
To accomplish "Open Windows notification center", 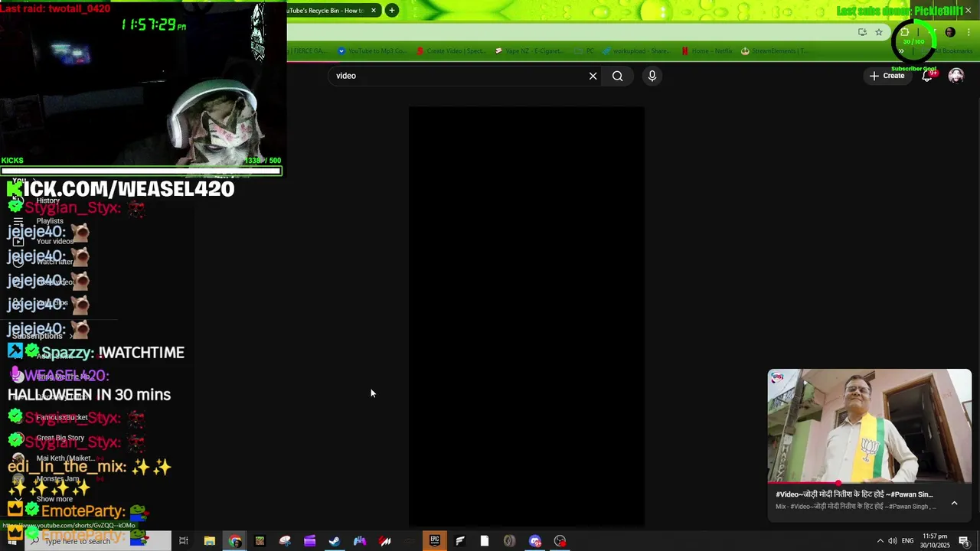I will [x=964, y=541].
